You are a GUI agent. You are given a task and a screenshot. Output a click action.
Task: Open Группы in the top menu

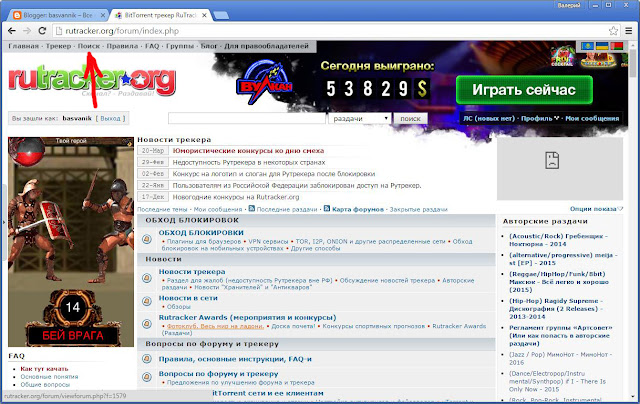(180, 46)
